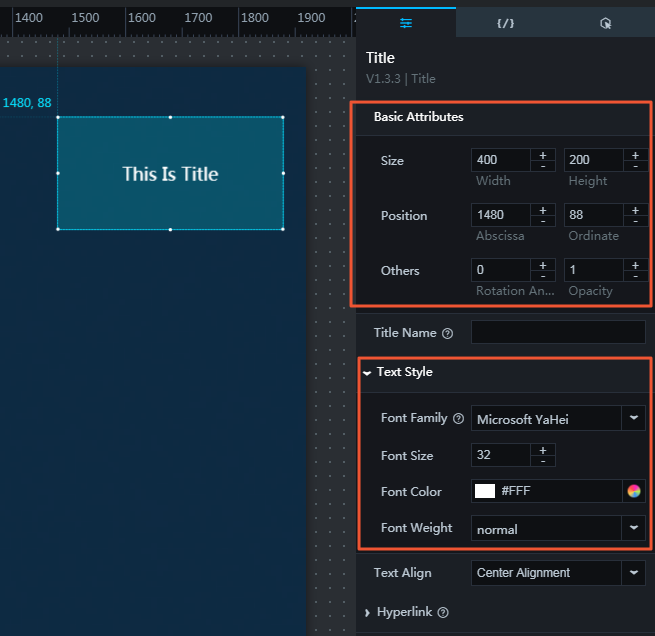655x636 pixels.
Task: Open the Font Family help icon
Action: [x=458, y=418]
